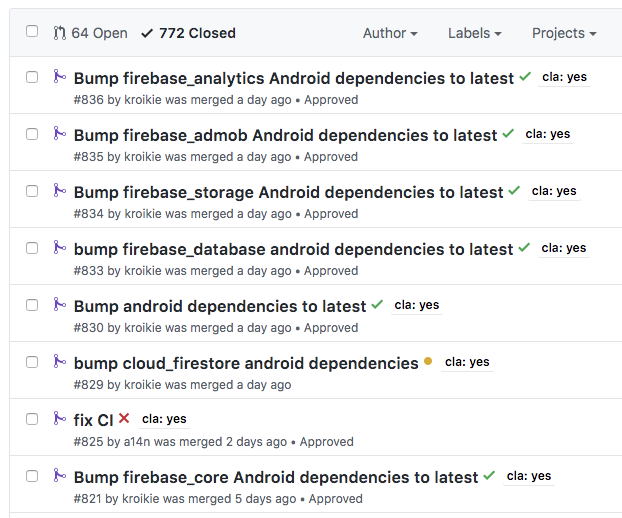
Task: Click cla: yes label on PR #830
Action: point(417,305)
